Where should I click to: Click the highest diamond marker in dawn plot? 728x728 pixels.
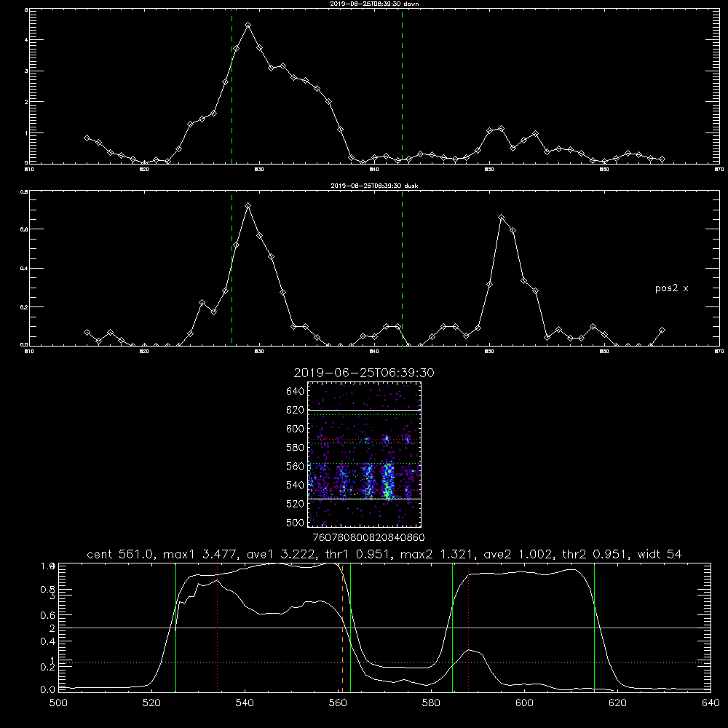(248, 25)
